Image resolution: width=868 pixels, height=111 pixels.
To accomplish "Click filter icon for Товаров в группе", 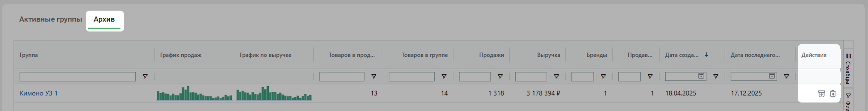I will (x=444, y=77).
